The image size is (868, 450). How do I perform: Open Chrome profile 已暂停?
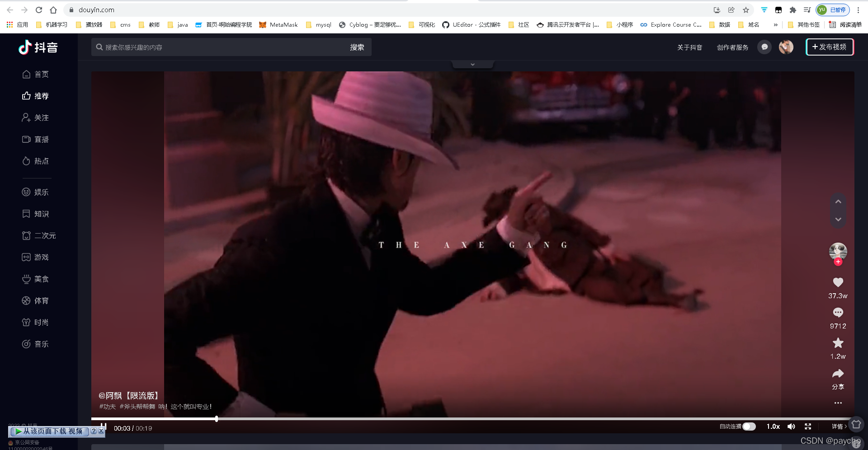pos(833,9)
